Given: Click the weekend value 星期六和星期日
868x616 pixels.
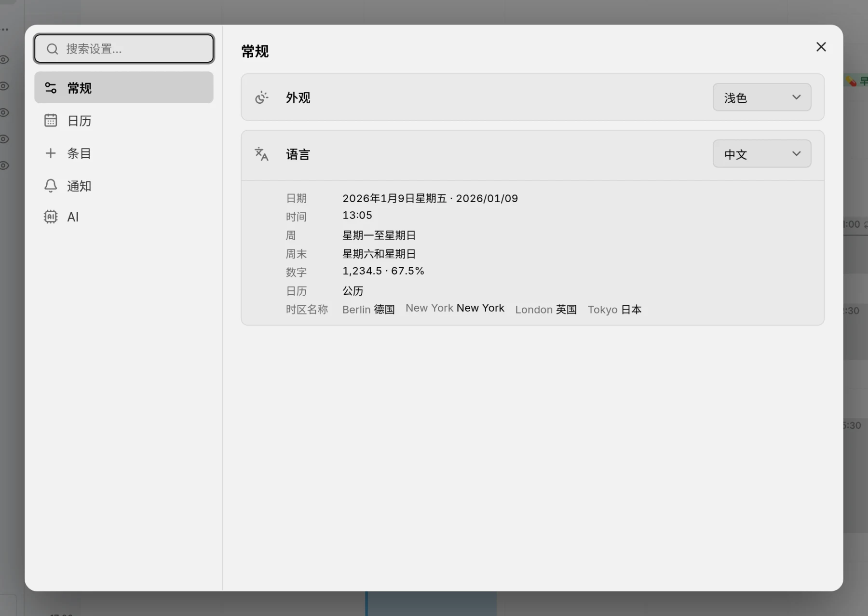Looking at the screenshot, I should tap(379, 254).
